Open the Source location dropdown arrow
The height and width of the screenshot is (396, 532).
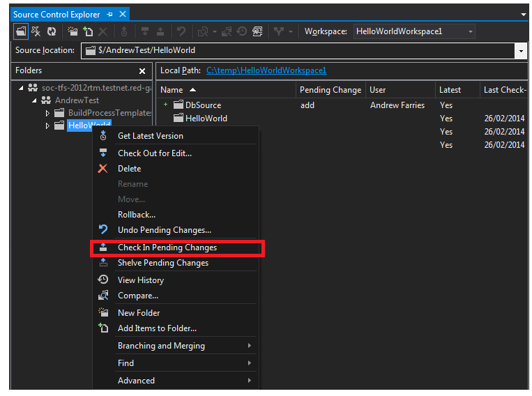(520, 50)
